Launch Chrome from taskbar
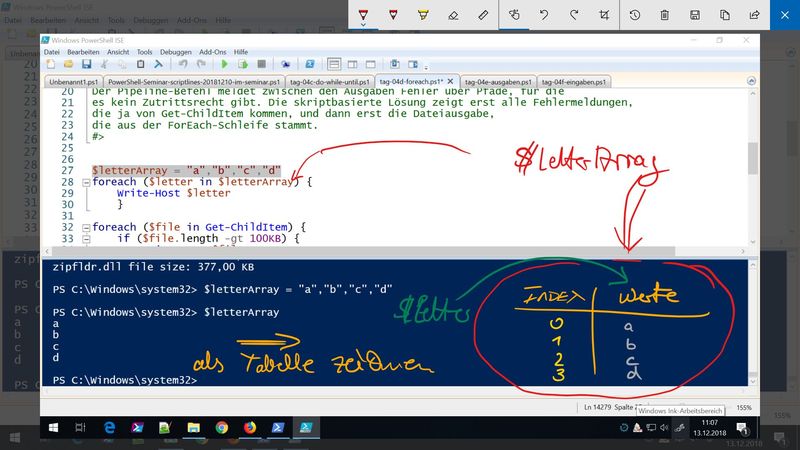The image size is (800, 450). (222, 428)
